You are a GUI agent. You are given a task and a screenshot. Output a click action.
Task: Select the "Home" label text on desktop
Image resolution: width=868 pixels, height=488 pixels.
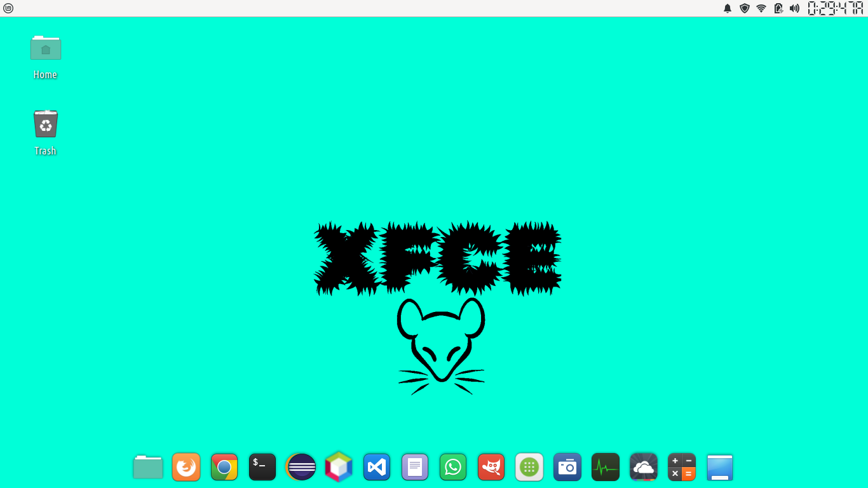tap(45, 75)
